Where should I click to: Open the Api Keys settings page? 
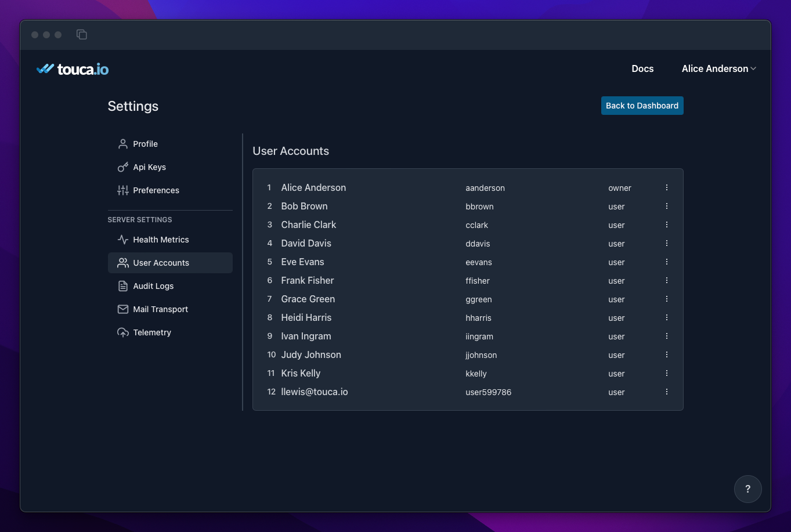(x=170, y=167)
